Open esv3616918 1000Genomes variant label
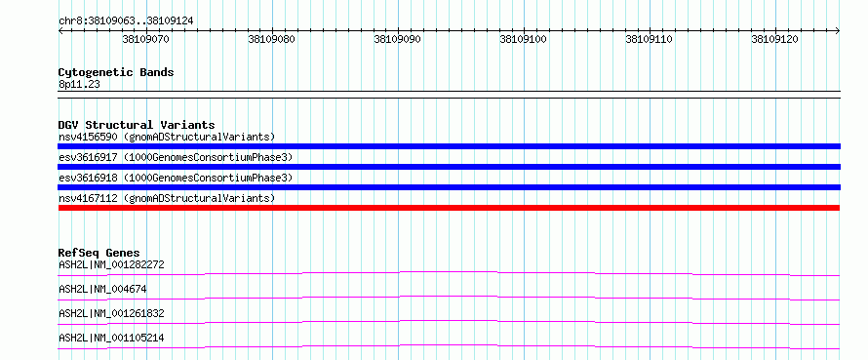868x360 pixels. pyautogui.click(x=175, y=178)
